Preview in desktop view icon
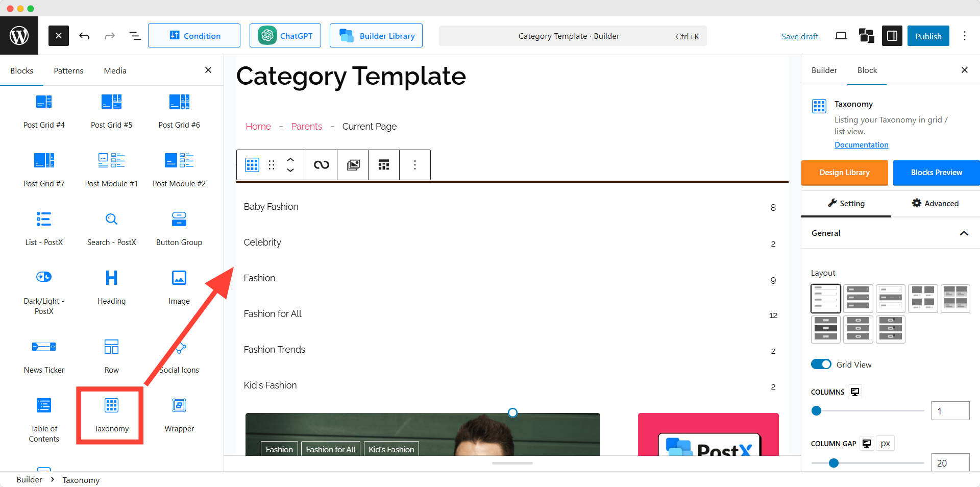Image resolution: width=980 pixels, height=487 pixels. coord(841,36)
